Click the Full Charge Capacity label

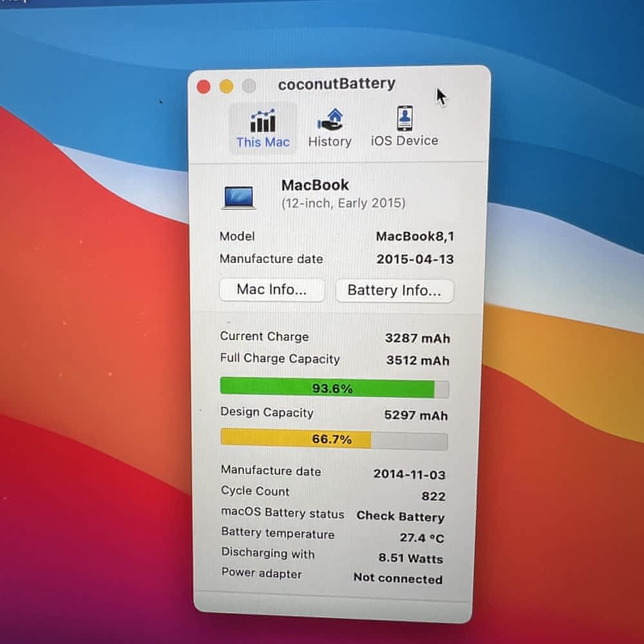coord(280,359)
